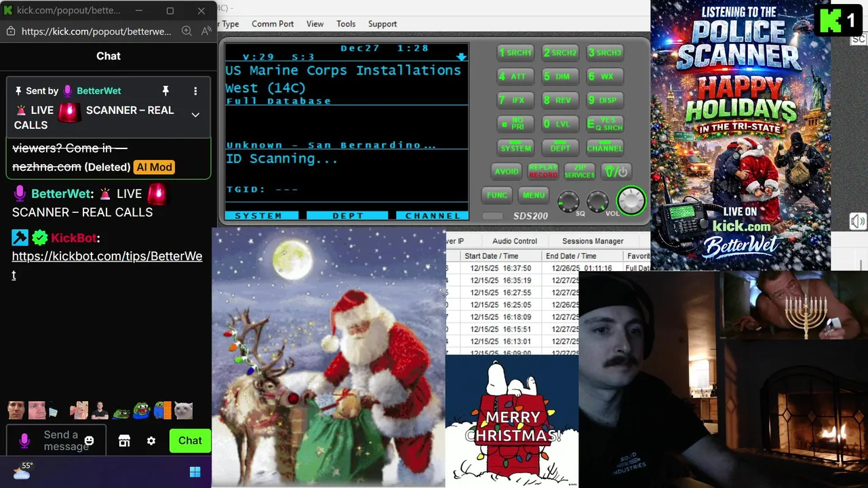
Task: Click scanner key 3 SRCH3
Action: pos(604,52)
